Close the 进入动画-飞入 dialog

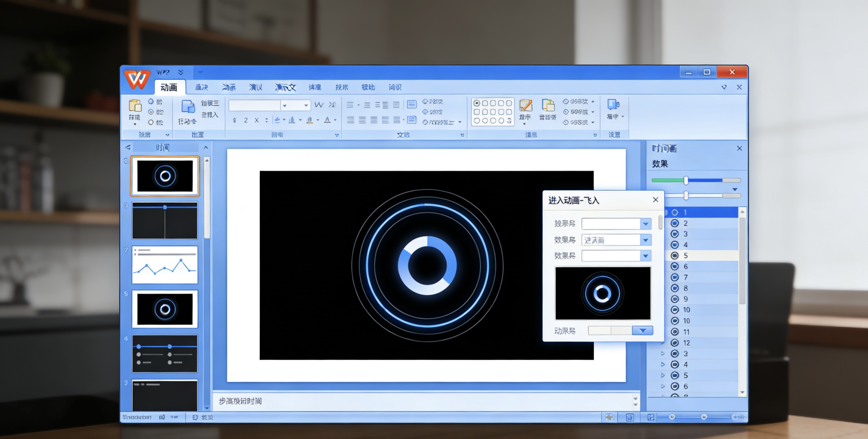pos(655,200)
